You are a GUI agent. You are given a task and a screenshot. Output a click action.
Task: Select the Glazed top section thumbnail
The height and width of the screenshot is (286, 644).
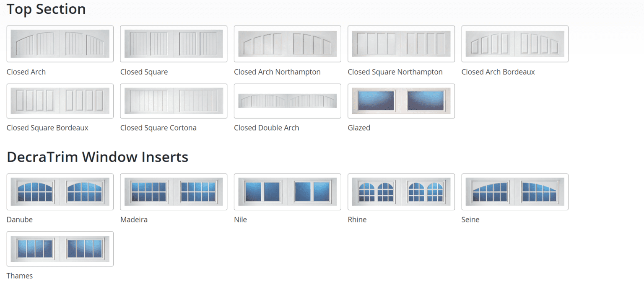point(401,101)
